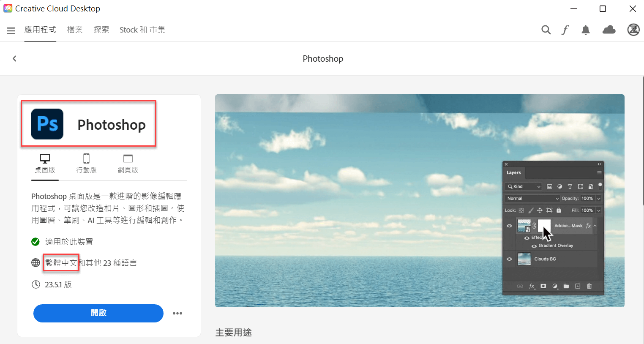Click the 繁體中文和其他 23 種語言 text
This screenshot has width=644, height=344.
[x=91, y=263]
